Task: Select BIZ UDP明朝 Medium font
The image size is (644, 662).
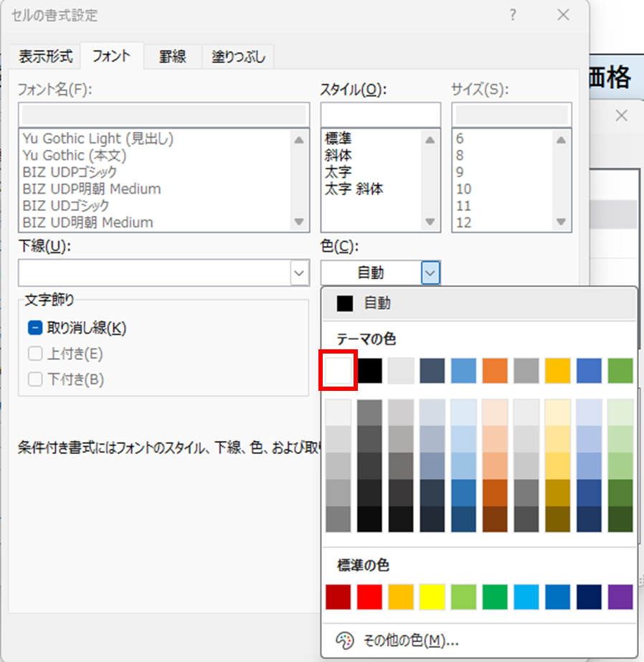Action: (x=92, y=189)
